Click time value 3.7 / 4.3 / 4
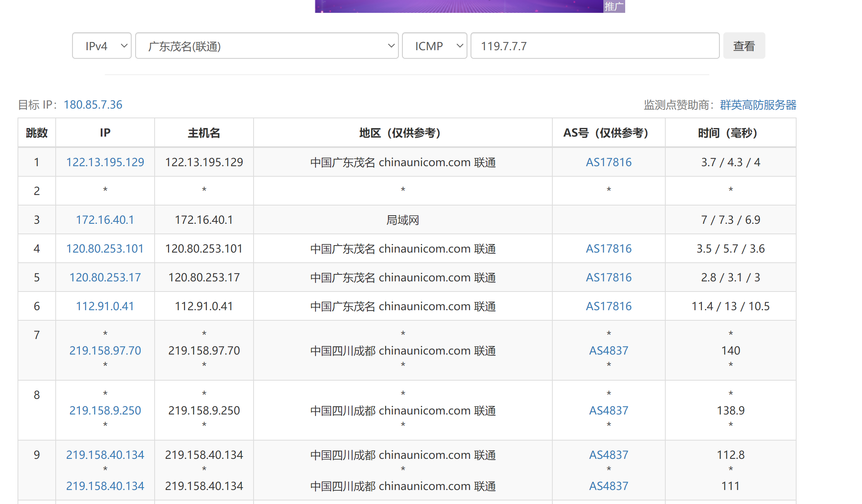Image resolution: width=862 pixels, height=504 pixels. click(731, 162)
